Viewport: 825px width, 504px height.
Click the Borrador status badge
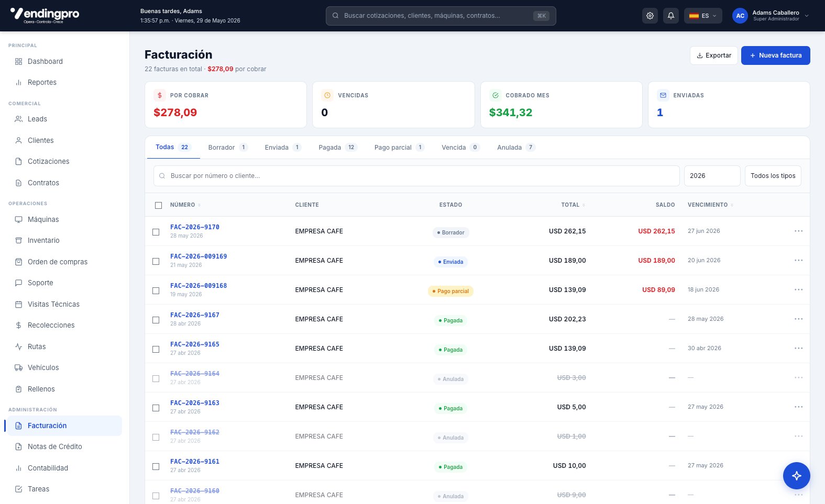point(450,232)
